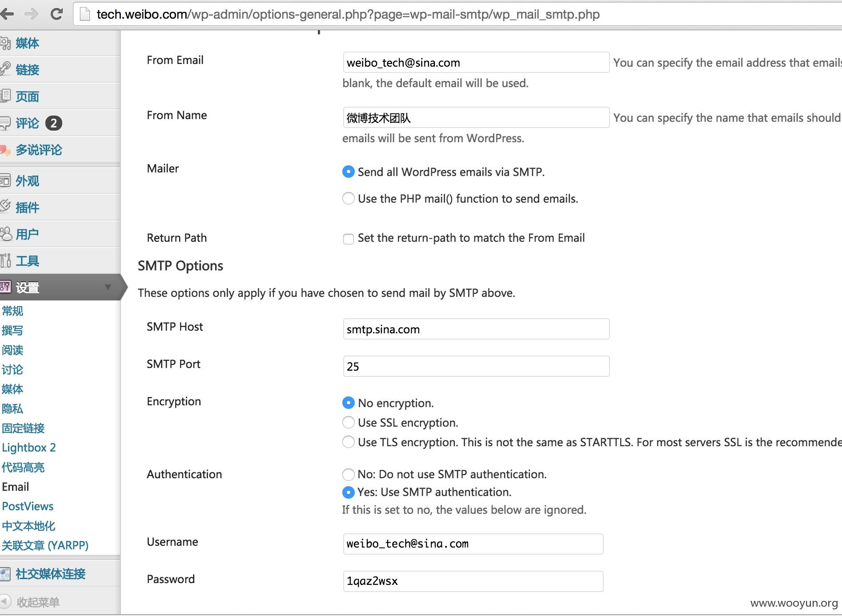Open Lightbox 2 settings
The height and width of the screenshot is (616, 842).
(29, 448)
